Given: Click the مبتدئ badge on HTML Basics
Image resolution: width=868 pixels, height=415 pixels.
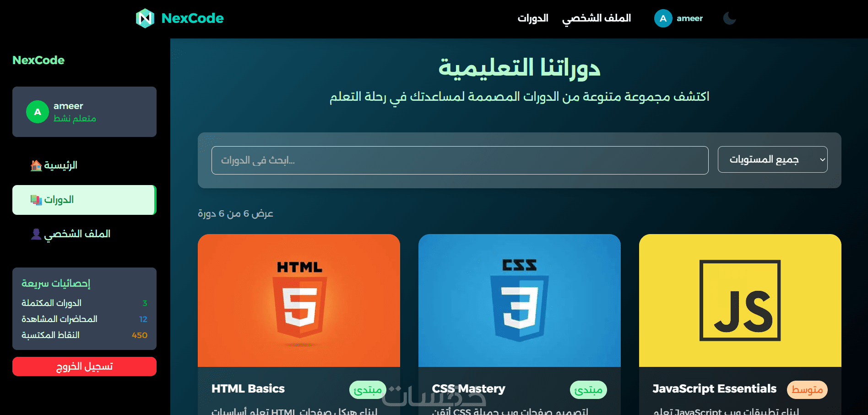Looking at the screenshot, I should click(x=368, y=390).
